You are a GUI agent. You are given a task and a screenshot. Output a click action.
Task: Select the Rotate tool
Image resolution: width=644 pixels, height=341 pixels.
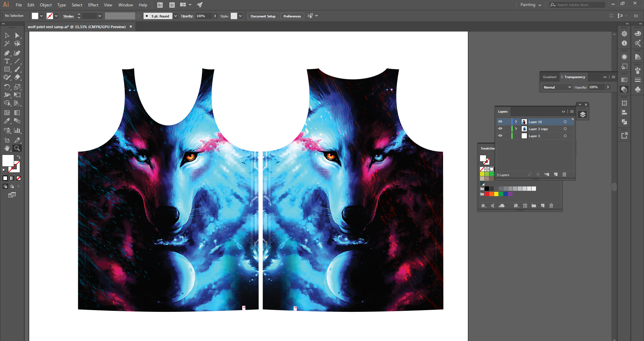pos(7,87)
